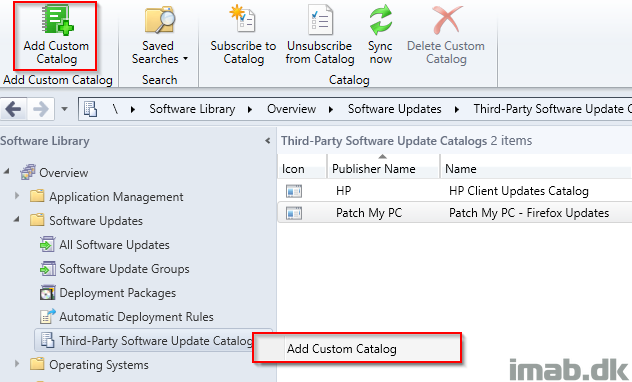Select All Software Updates node
The width and height of the screenshot is (632, 382).
click(114, 245)
